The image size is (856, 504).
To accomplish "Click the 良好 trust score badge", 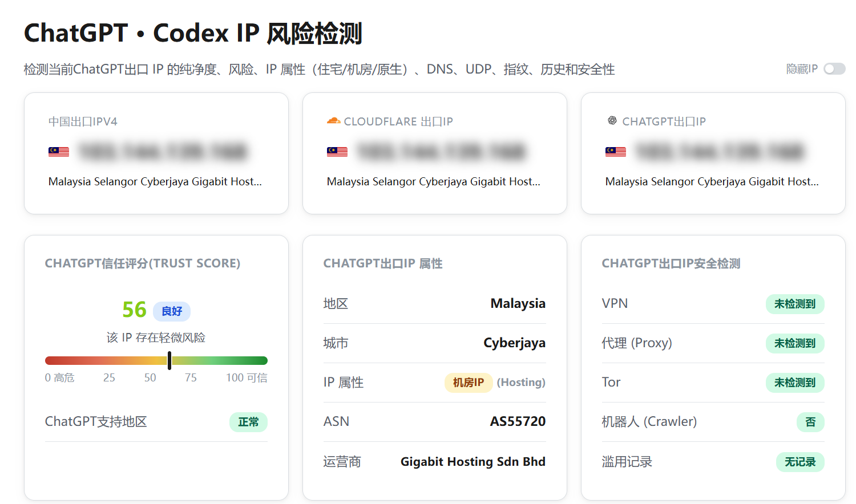I will tap(172, 311).
